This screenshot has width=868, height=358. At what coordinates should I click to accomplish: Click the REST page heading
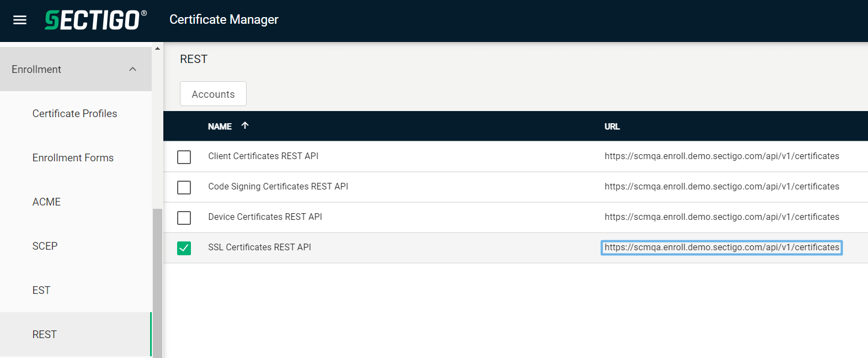[194, 59]
